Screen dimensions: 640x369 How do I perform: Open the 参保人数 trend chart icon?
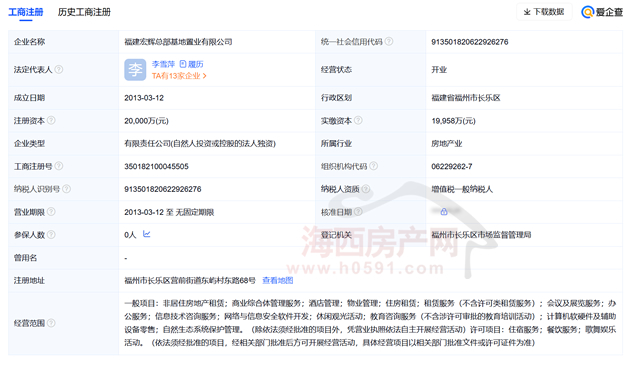tap(147, 234)
